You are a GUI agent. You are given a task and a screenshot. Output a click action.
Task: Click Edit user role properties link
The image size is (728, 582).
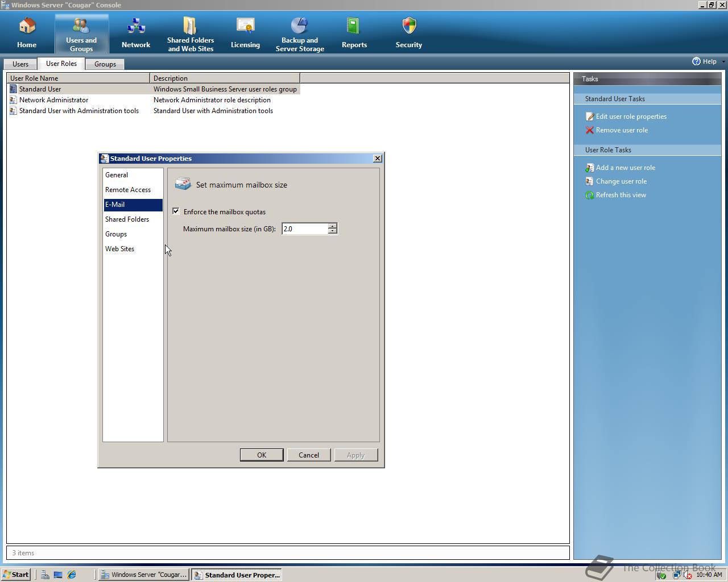[x=631, y=117]
